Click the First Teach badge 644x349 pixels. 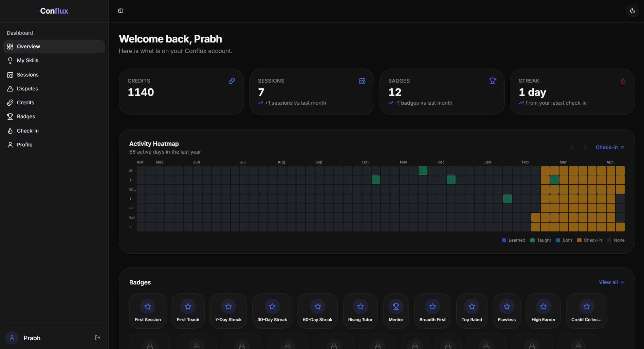[188, 311]
